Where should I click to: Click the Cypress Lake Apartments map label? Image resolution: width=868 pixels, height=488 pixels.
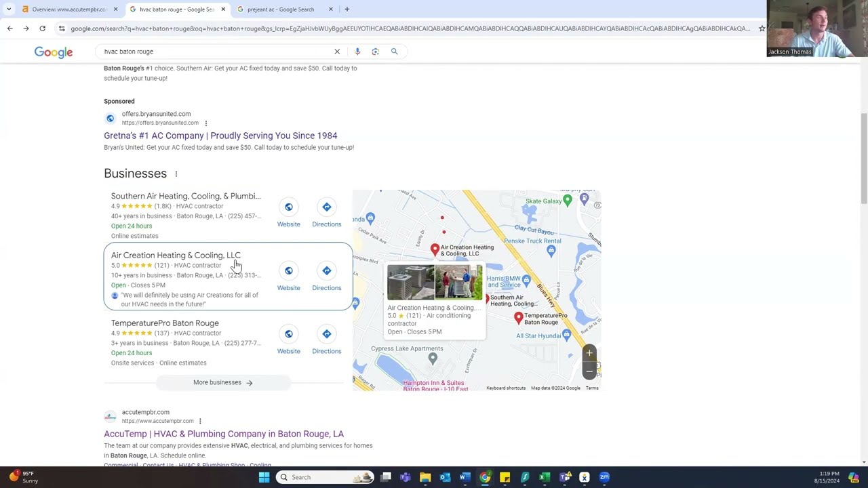[x=407, y=349]
